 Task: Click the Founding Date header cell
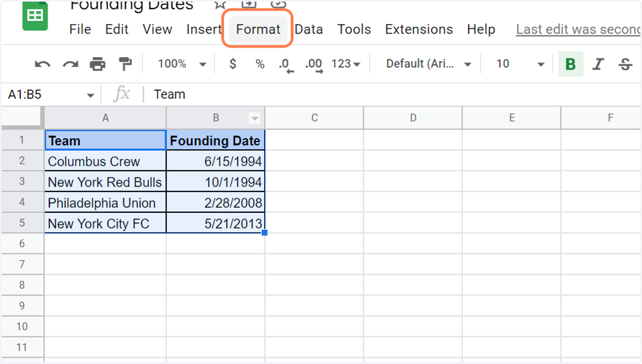(x=216, y=140)
